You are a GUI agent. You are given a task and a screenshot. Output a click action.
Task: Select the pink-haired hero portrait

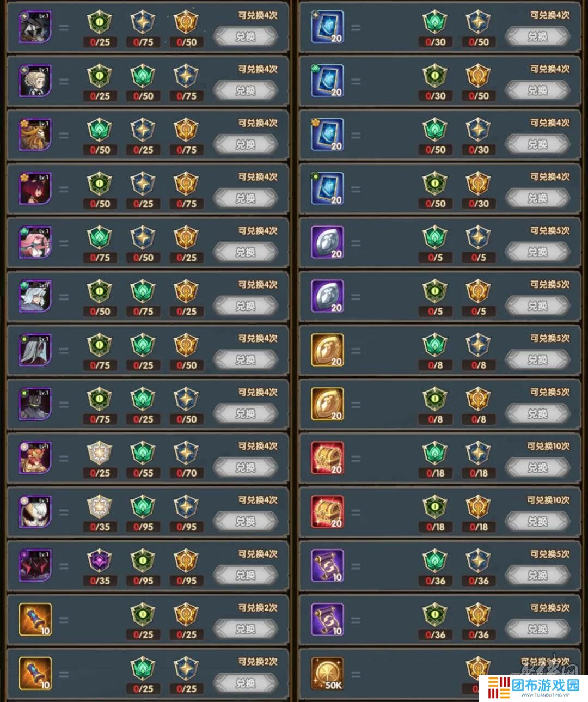click(x=35, y=242)
